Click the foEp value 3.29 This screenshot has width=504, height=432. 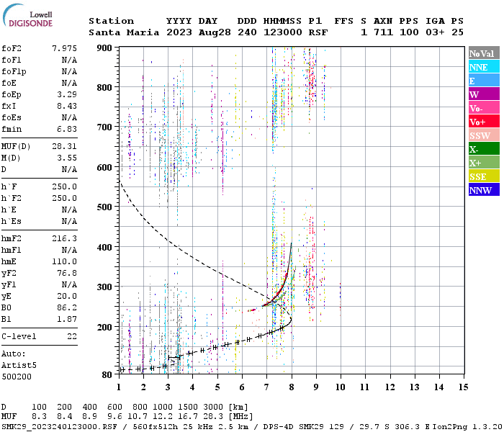click(x=67, y=94)
